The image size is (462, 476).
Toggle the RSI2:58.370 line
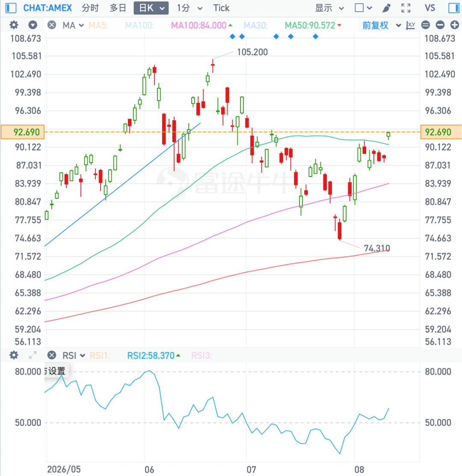click(x=154, y=355)
